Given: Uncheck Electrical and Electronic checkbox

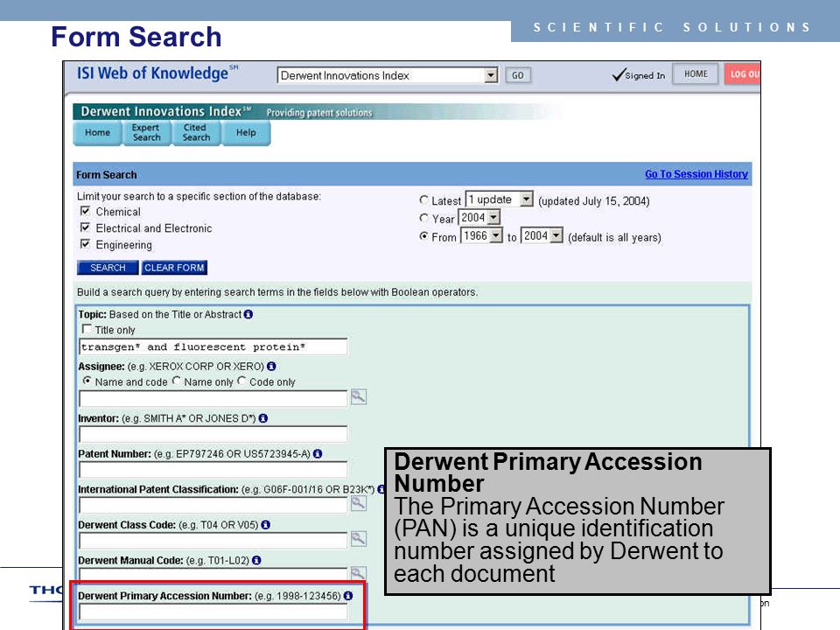Looking at the screenshot, I should click(x=85, y=227).
